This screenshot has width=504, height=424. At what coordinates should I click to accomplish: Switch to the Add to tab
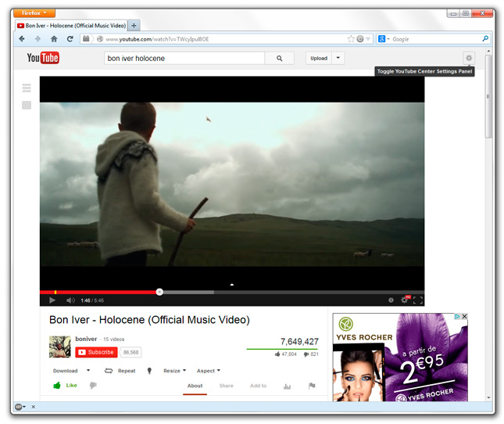click(258, 386)
